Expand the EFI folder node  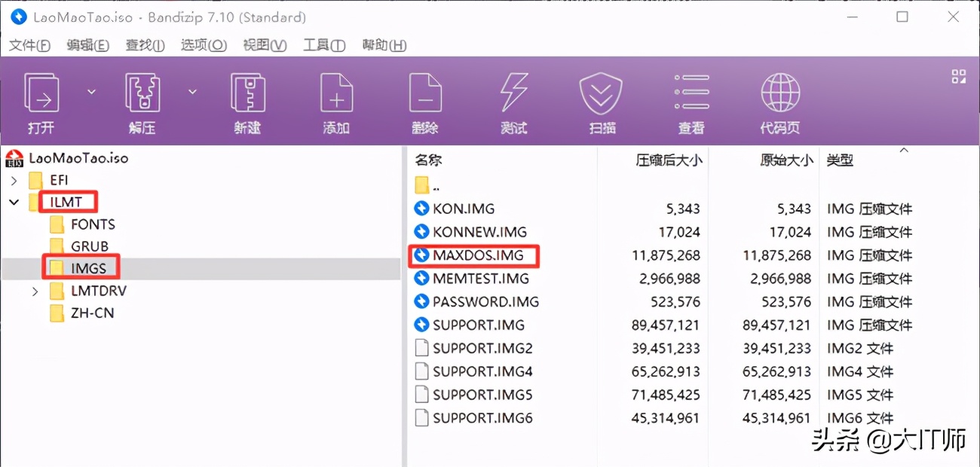[15, 179]
